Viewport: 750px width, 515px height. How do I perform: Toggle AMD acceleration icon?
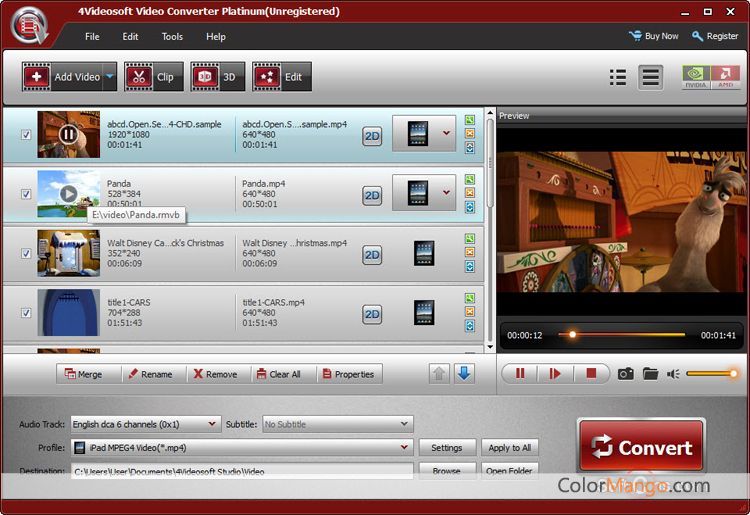pos(726,77)
